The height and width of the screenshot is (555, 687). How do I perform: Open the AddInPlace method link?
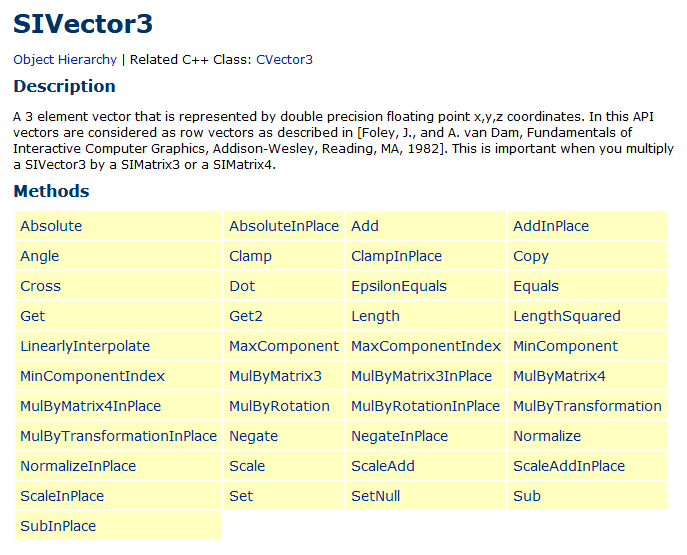[551, 226]
